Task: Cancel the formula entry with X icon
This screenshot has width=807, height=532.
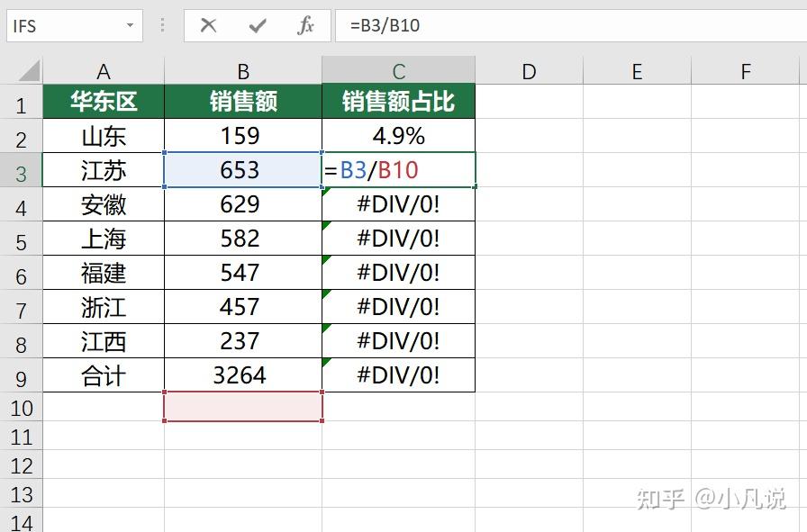Action: pos(208,25)
